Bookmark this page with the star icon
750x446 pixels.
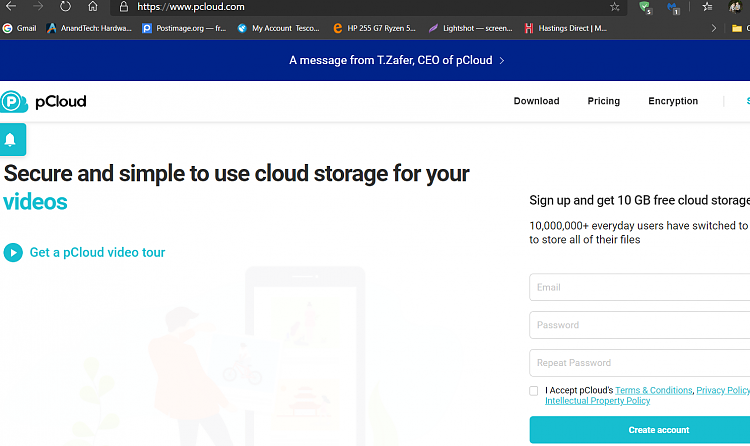[615, 6]
